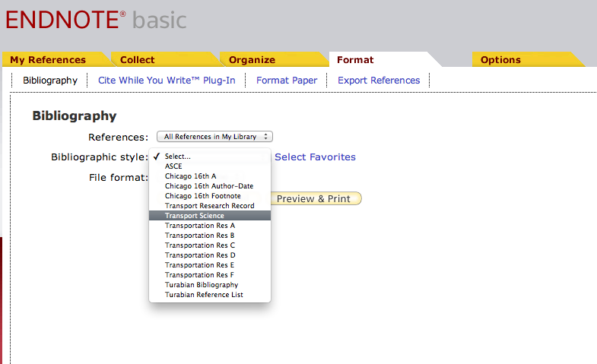Select Transportation Res B style
This screenshot has width=597, height=364.
pos(210,236)
